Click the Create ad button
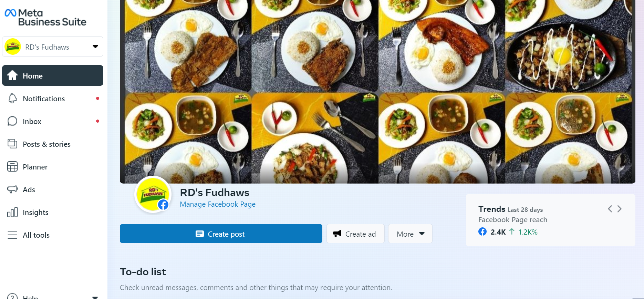The image size is (644, 299). coord(355,234)
